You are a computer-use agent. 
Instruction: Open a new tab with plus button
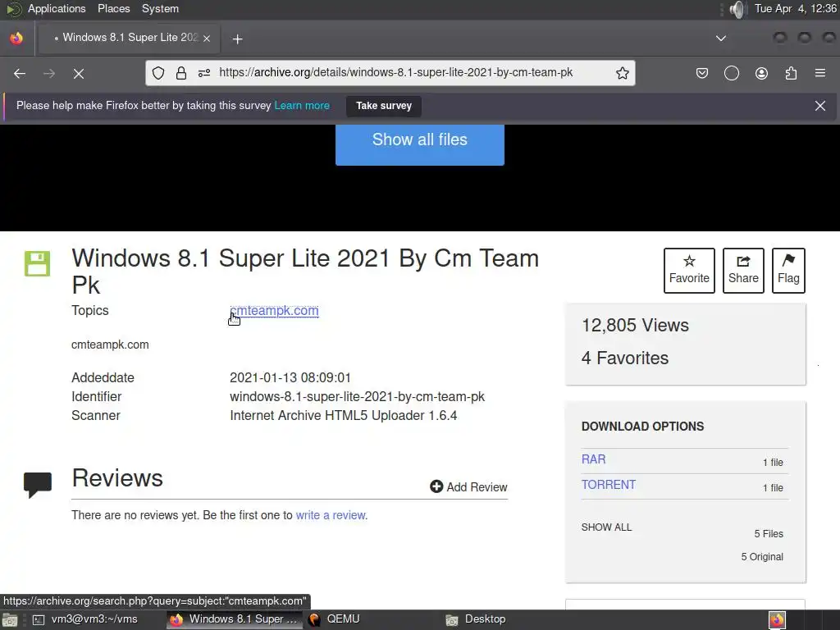237,39
